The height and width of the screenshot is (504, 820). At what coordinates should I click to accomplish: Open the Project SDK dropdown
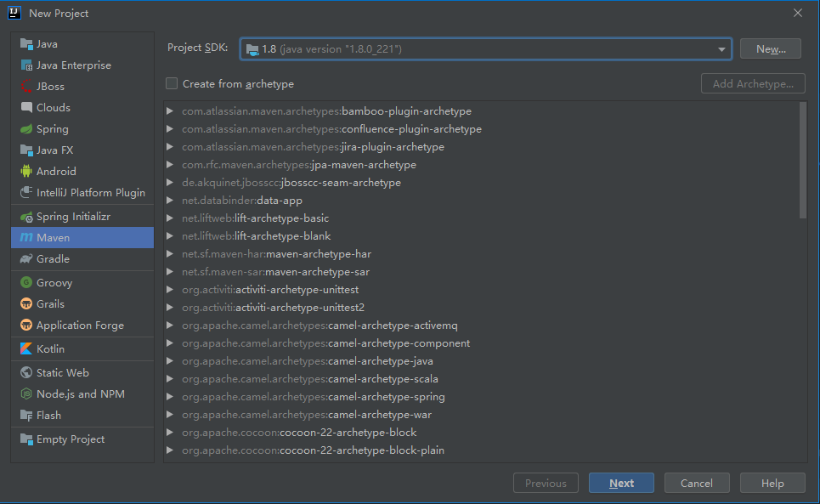pos(486,49)
